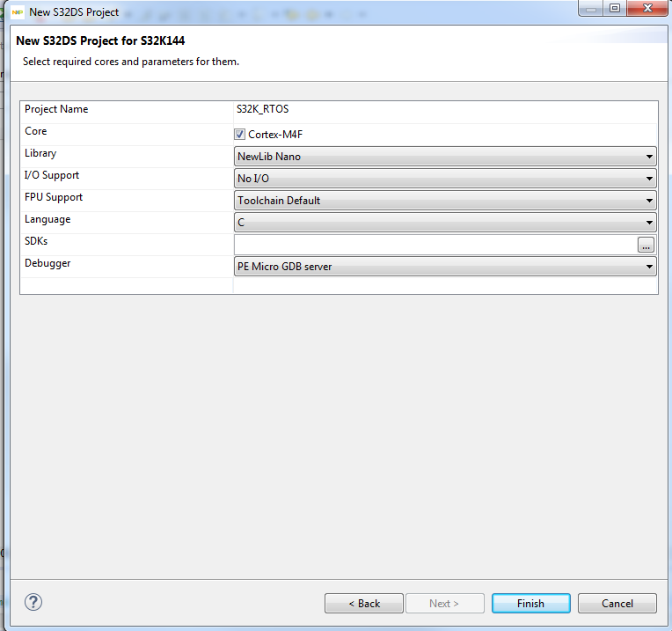672x631 pixels.
Task: Click the Language row label
Action: point(47,219)
